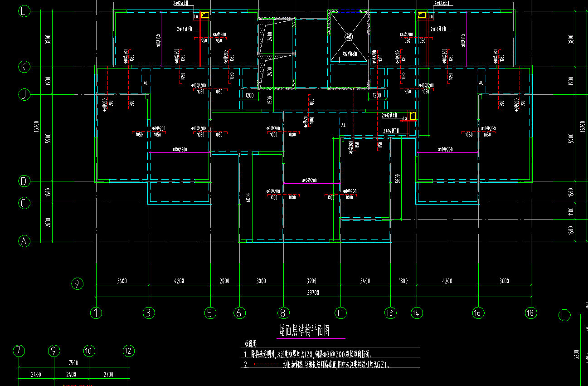This screenshot has width=588, height=386.
Task: Select axis bubble J
Action: [x=24, y=94]
